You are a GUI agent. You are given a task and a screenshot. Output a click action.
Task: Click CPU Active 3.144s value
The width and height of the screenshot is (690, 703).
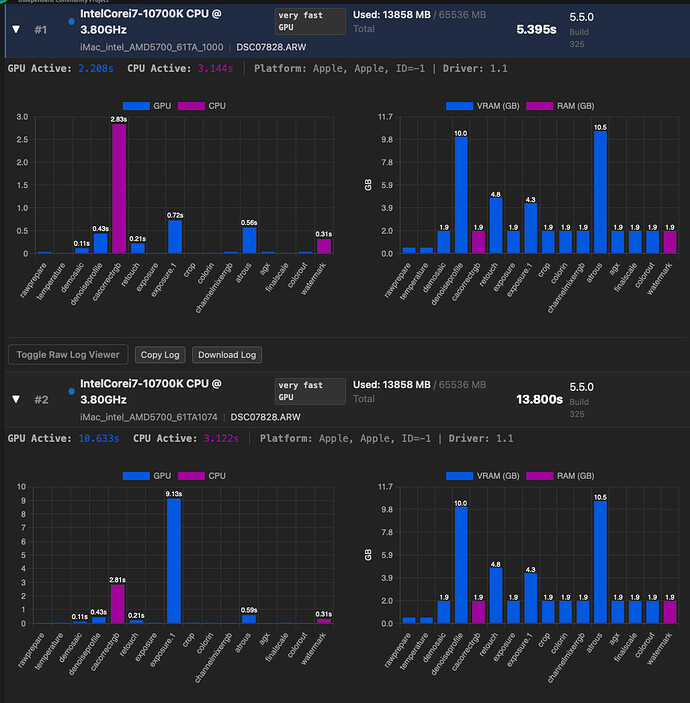coord(215,69)
